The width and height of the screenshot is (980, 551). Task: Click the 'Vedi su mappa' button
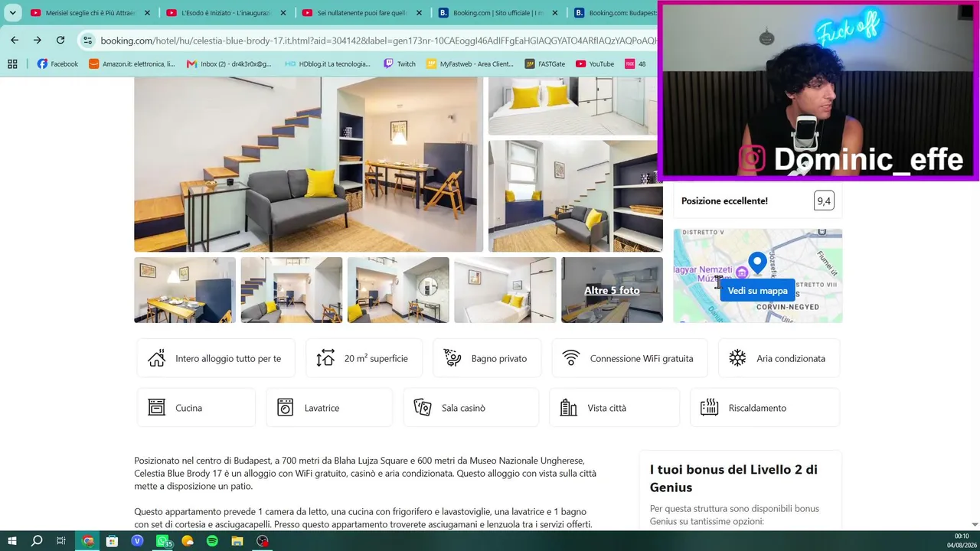pyautogui.click(x=758, y=291)
